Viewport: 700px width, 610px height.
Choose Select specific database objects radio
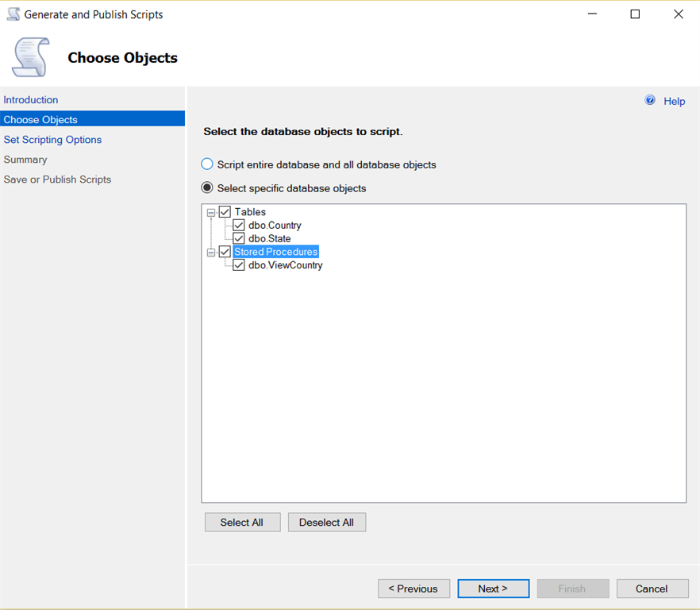[x=207, y=188]
